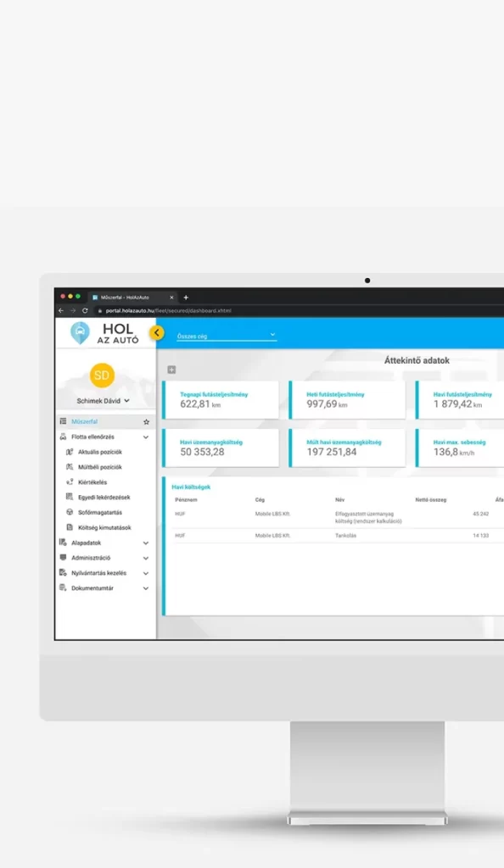
Task: Click the 14 133 amount cell
Action: click(x=481, y=536)
